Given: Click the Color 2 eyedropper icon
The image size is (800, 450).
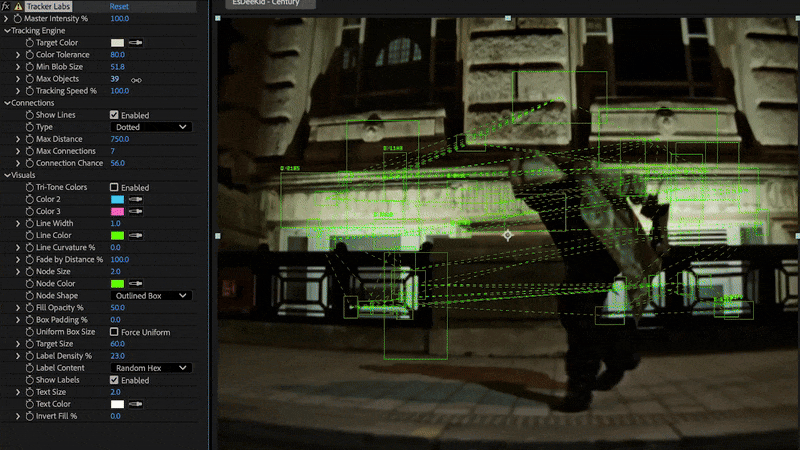Looking at the screenshot, I should pos(135,199).
